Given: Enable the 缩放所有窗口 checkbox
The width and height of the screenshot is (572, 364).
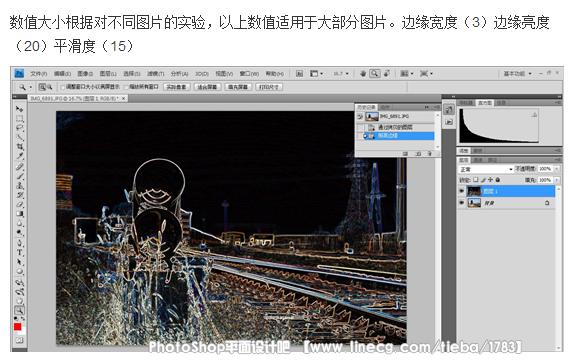Looking at the screenshot, I should [x=127, y=87].
